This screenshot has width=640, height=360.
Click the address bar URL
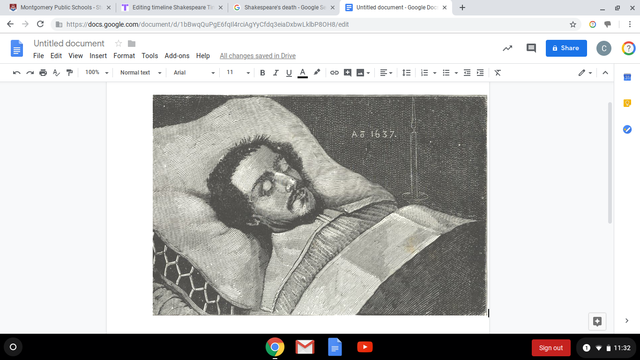click(207, 24)
